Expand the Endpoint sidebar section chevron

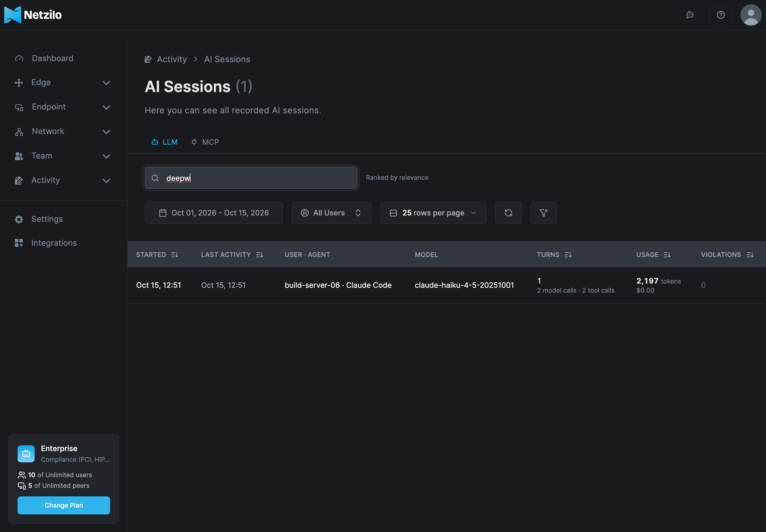click(x=106, y=107)
